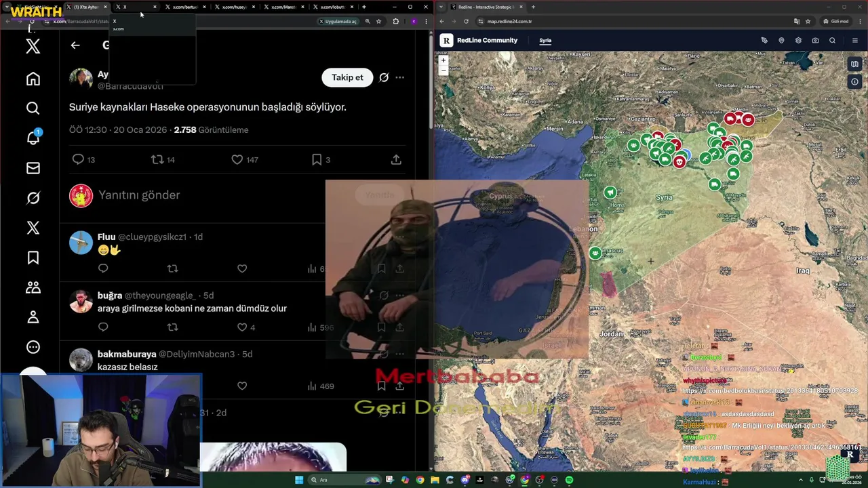Open bakmaburaya profile link
This screenshot has height=488, width=868.
click(x=127, y=354)
